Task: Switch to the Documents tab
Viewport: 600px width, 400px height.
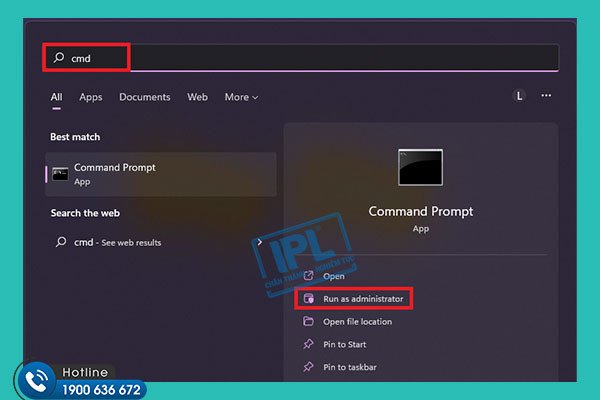Action: pyautogui.click(x=145, y=97)
